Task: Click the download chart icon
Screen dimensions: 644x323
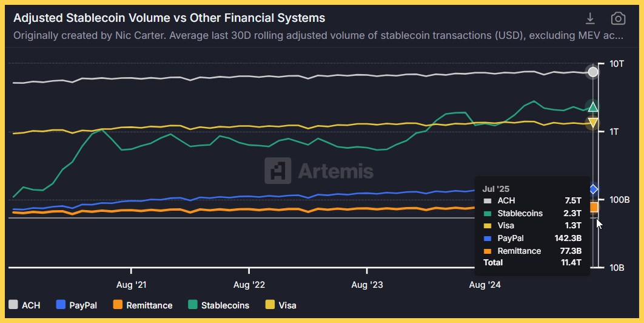Action: click(589, 19)
